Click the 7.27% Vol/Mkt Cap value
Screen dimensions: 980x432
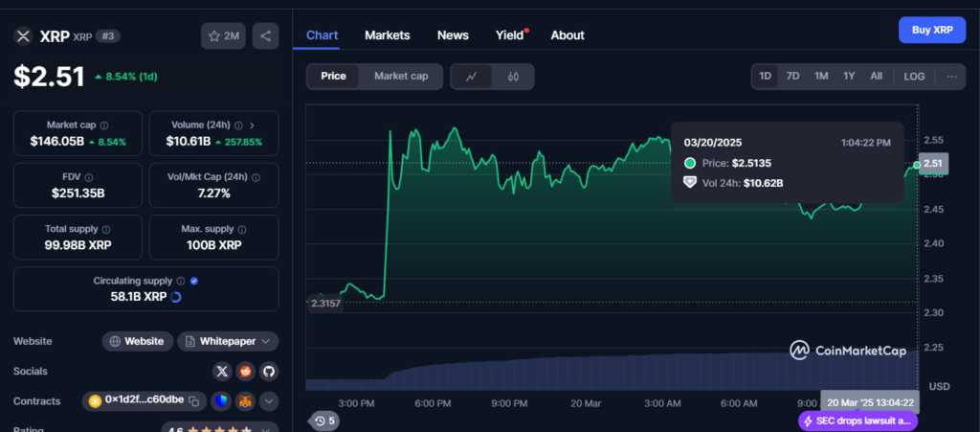[x=213, y=193]
